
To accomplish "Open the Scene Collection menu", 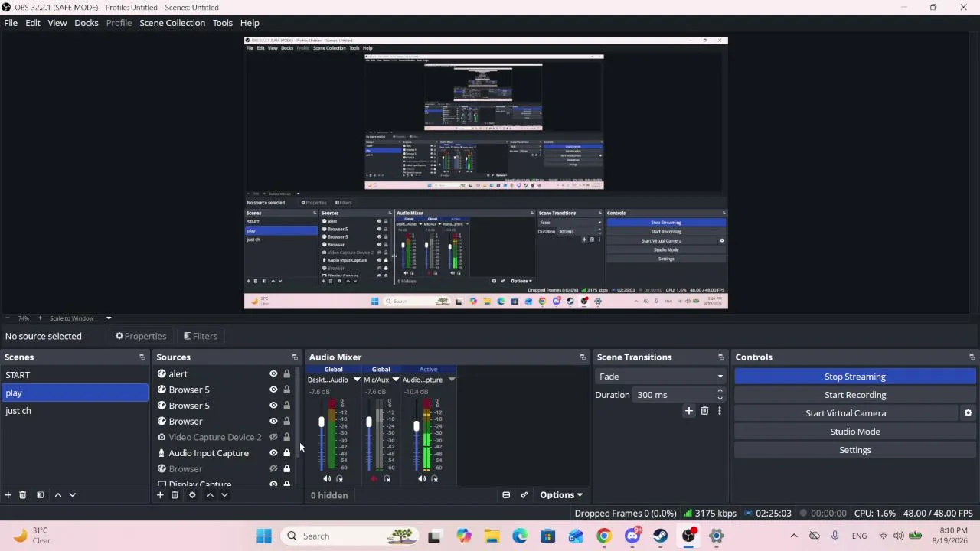I will tap(172, 23).
